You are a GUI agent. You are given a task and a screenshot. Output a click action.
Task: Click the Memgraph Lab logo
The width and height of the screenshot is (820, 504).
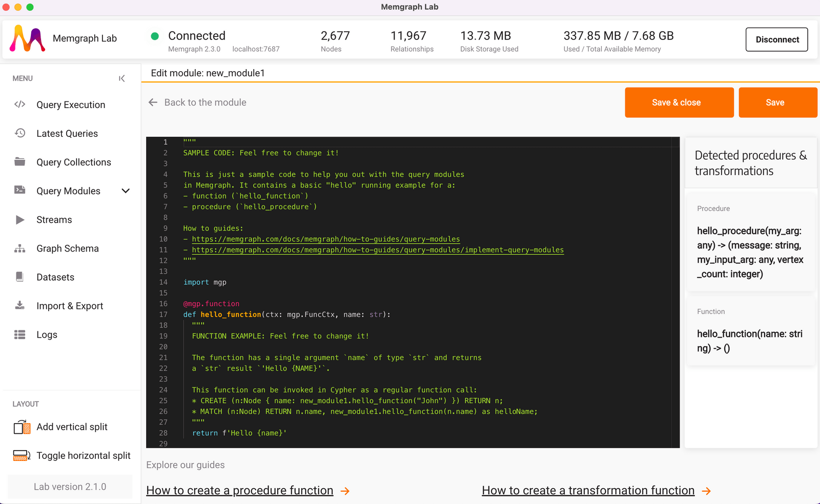tap(28, 39)
